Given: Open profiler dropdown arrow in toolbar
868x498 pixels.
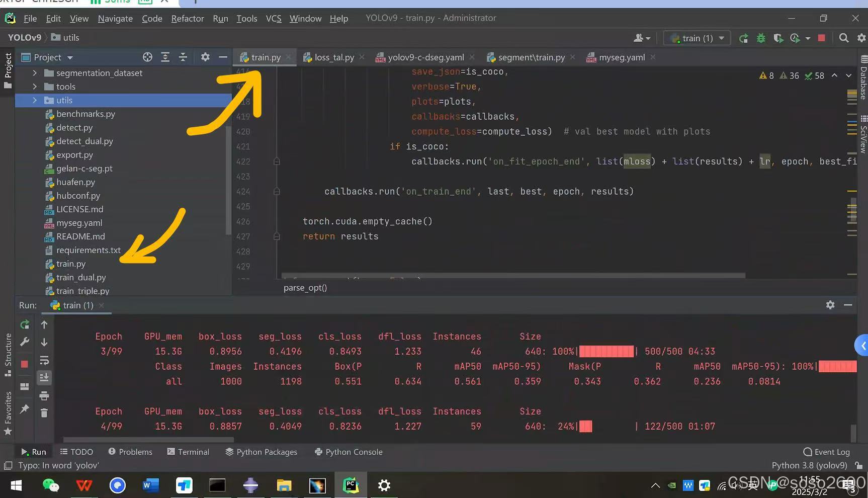Looking at the screenshot, I should (x=808, y=38).
